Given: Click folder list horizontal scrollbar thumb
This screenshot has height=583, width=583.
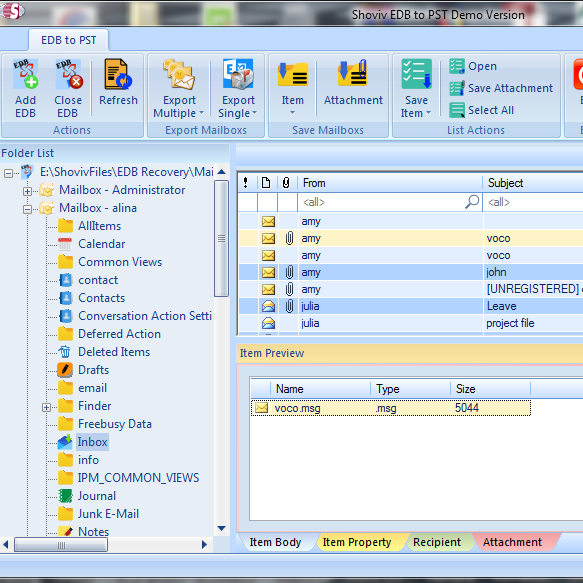Looking at the screenshot, I should point(61,545).
